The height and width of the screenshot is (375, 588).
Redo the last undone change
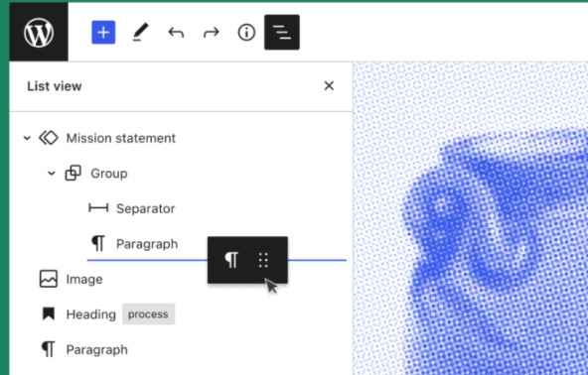pyautogui.click(x=212, y=32)
